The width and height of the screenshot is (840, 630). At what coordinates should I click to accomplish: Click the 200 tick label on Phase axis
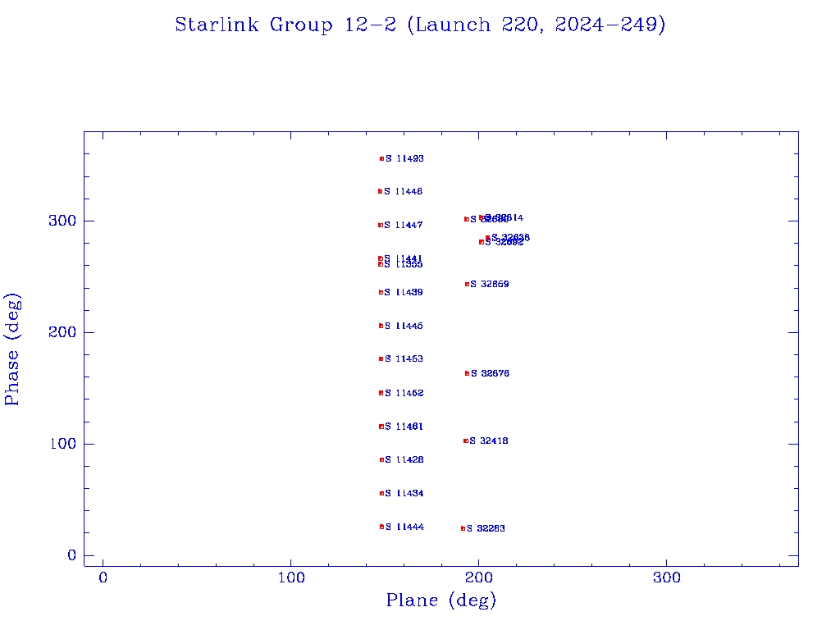click(62, 332)
